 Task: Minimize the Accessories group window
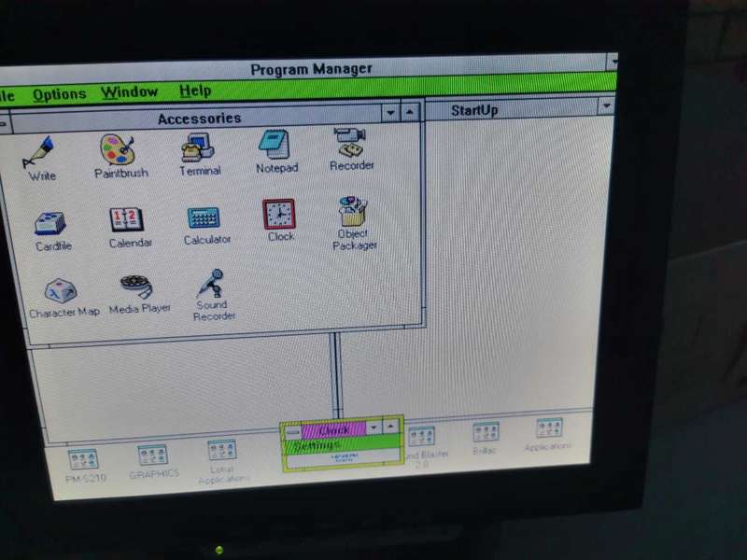[390, 113]
